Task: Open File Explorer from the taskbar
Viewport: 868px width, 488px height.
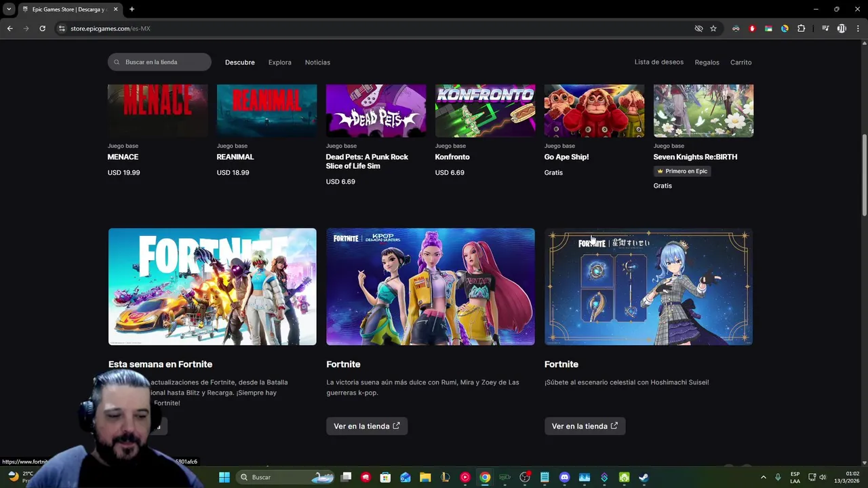Action: click(425, 477)
